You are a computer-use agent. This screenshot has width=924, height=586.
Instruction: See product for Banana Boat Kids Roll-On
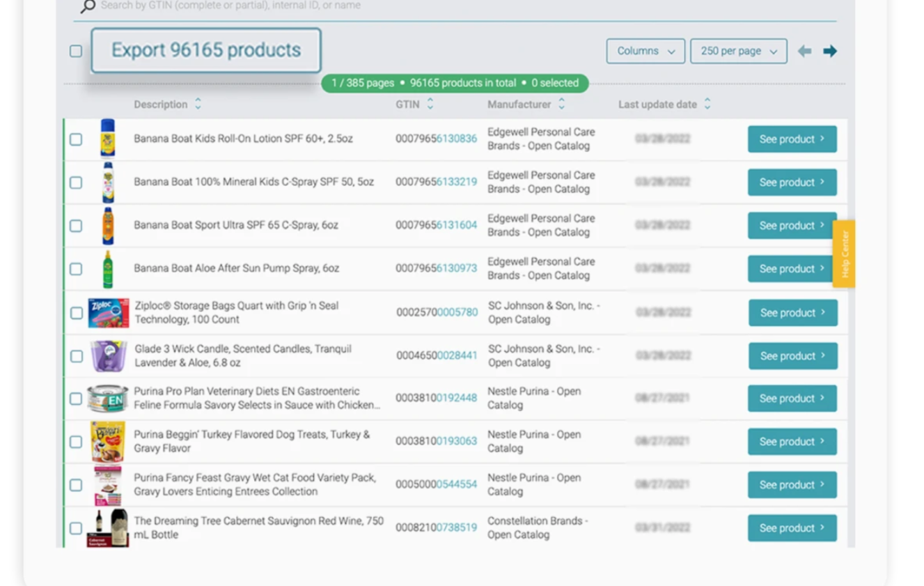click(792, 139)
